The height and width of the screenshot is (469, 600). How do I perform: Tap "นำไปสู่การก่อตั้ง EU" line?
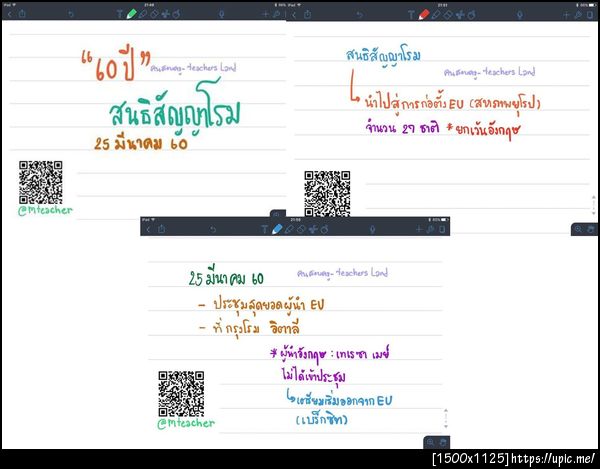pyautogui.click(x=414, y=103)
